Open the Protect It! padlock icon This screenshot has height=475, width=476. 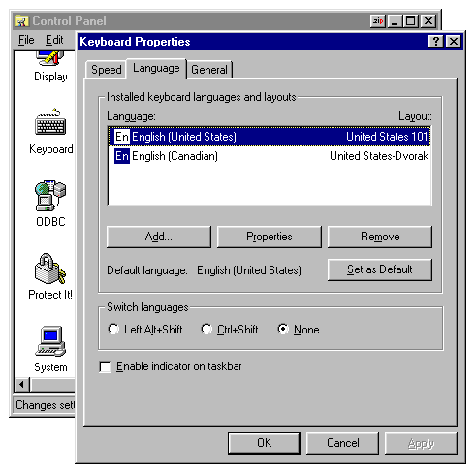coord(50,269)
